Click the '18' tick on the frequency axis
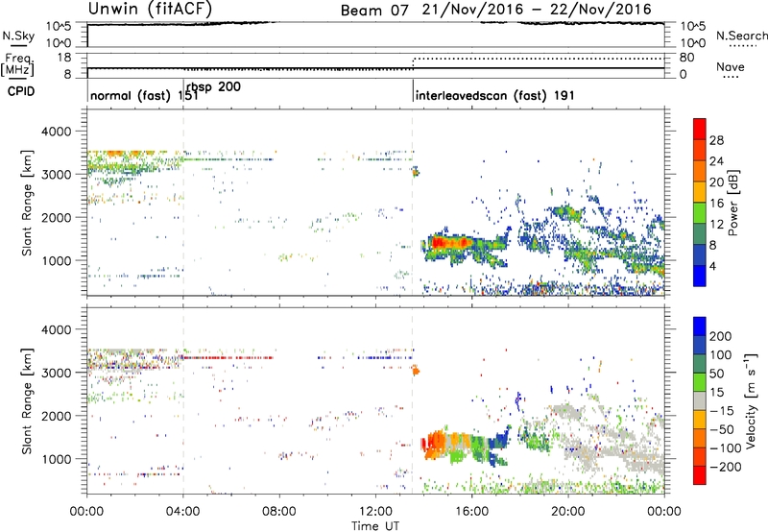 point(64,58)
